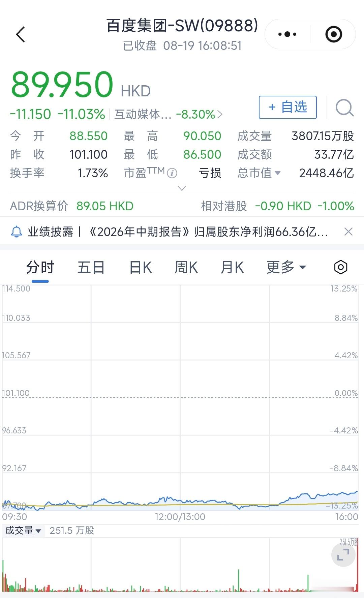
Task: Tap the ADR换算价 89.05 HKD value
Action: click(x=105, y=206)
